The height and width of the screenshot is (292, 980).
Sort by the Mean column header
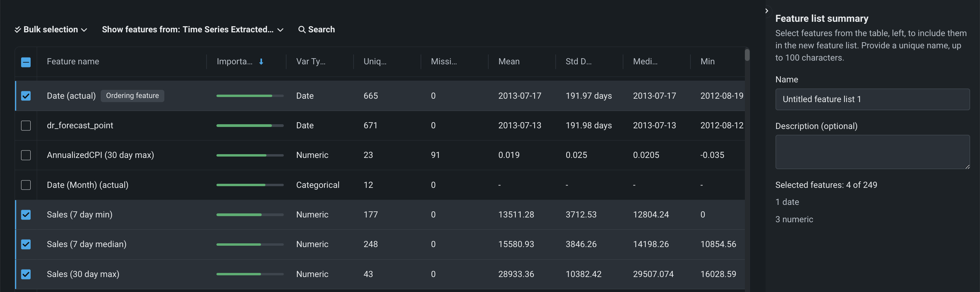point(509,62)
